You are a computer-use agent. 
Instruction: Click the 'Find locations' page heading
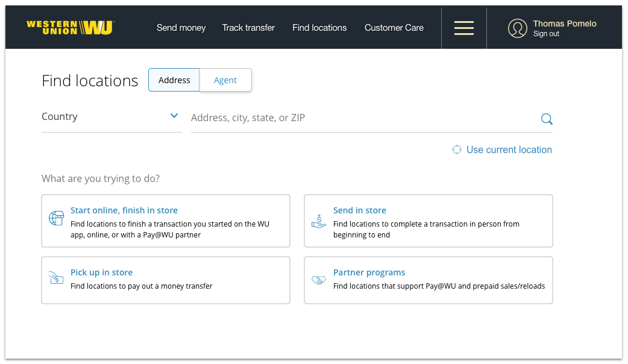point(90,81)
